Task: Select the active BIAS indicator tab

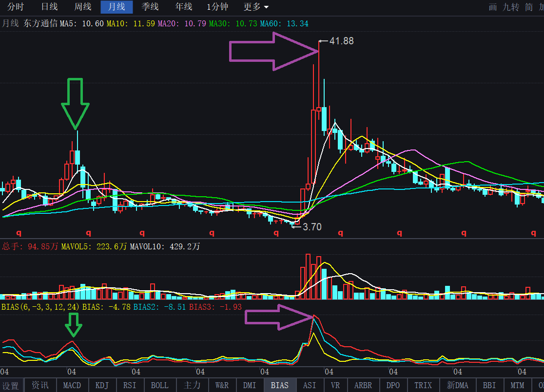Action: [280, 385]
